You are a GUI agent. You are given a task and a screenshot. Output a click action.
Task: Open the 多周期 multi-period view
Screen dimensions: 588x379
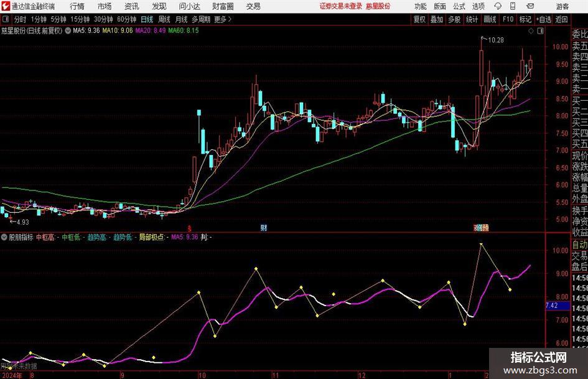pyautogui.click(x=201, y=19)
